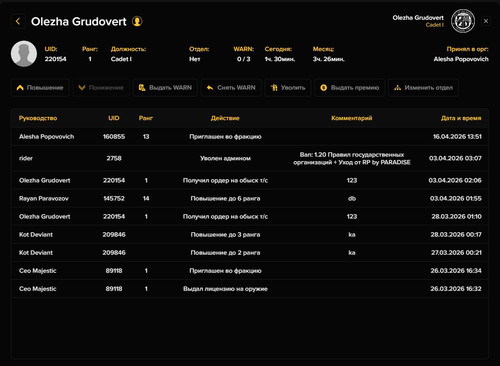Viewport: 500px width, 366px height.
Task: Click the date 27.03.2026 00:21
Action: [x=456, y=252]
